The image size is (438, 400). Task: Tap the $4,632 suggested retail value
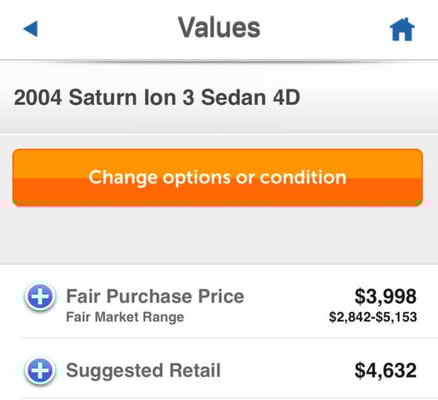click(x=385, y=370)
